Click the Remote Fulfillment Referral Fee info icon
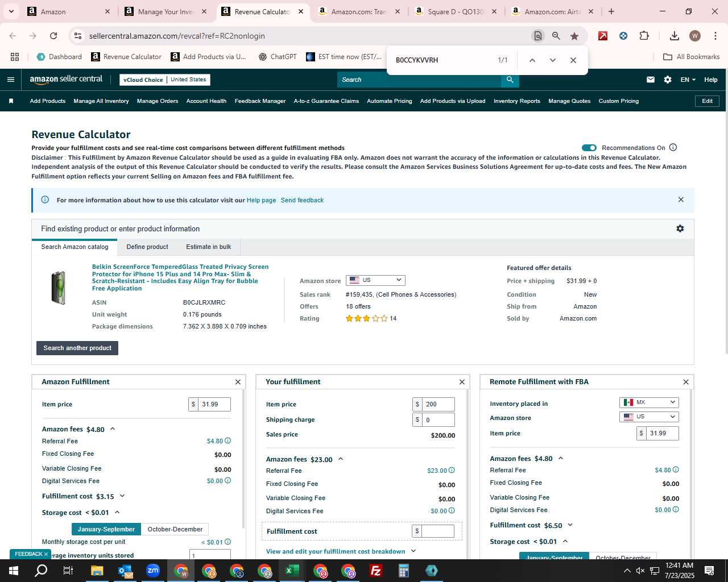 (676, 470)
